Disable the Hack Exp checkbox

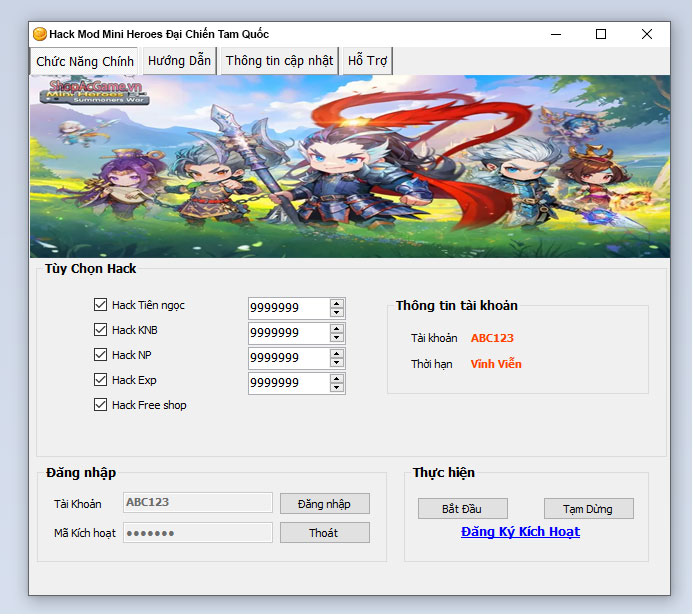100,380
